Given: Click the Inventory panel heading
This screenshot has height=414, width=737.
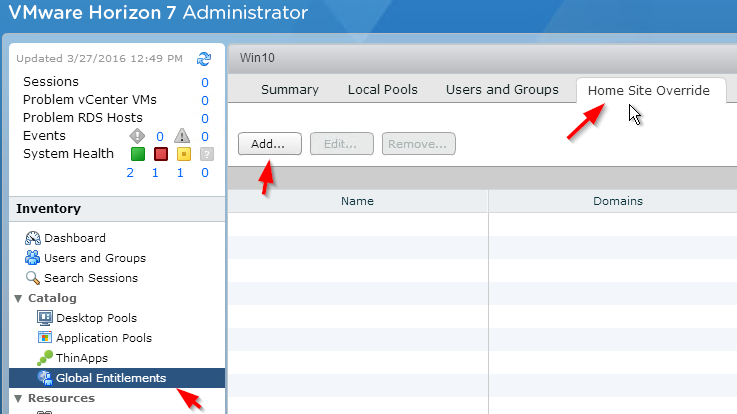Looking at the screenshot, I should [x=48, y=209].
